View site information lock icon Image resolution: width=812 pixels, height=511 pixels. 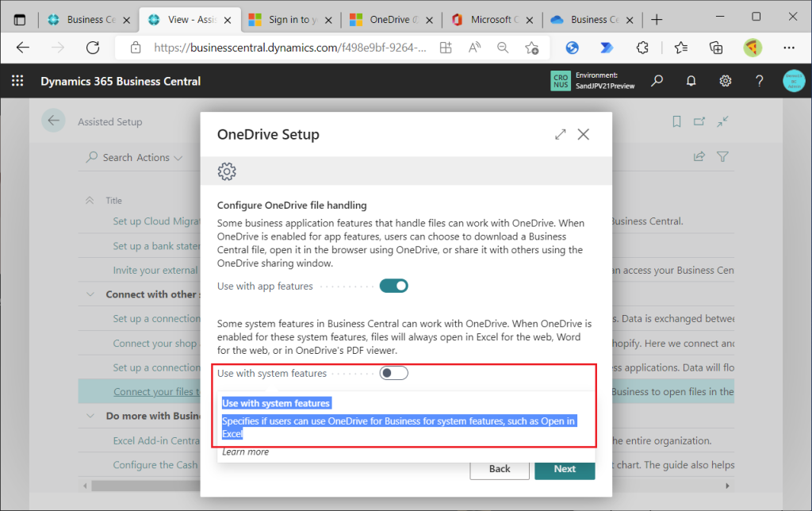pyautogui.click(x=136, y=48)
